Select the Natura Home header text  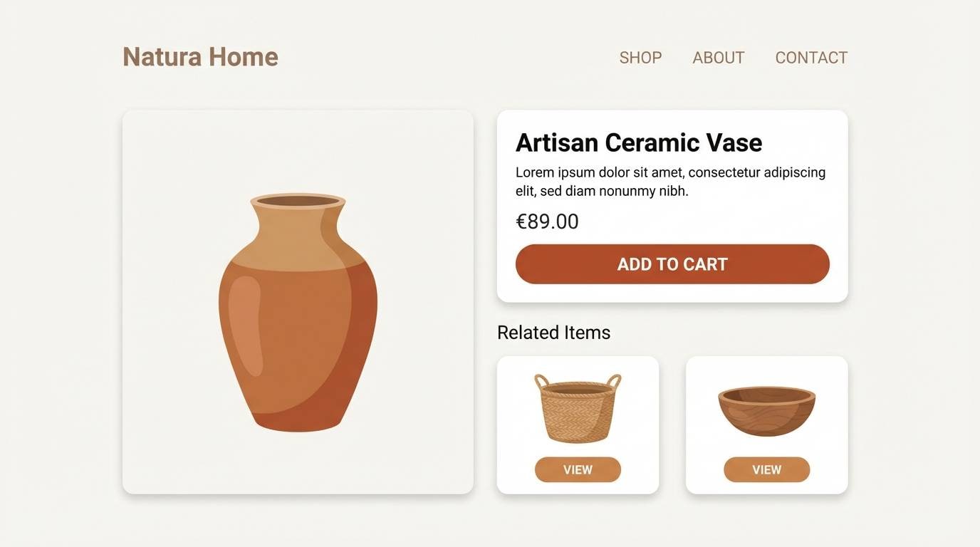coord(199,56)
